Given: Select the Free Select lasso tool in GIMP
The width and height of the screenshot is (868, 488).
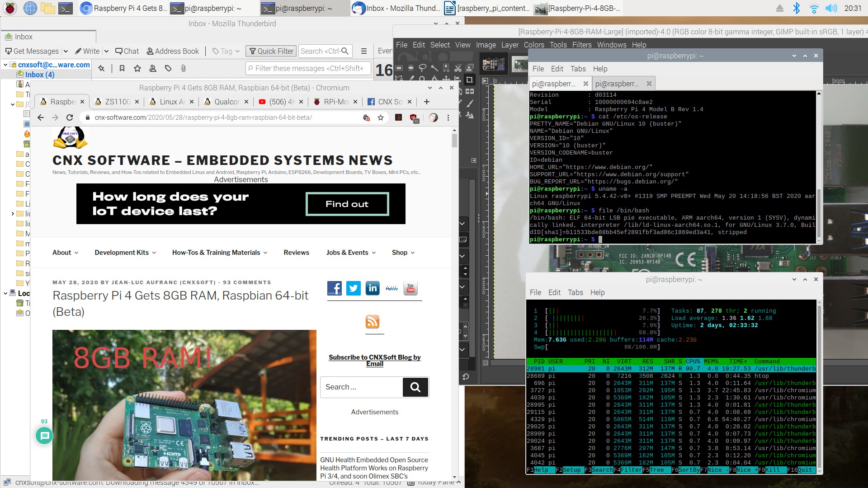Looking at the screenshot, I should (423, 68).
